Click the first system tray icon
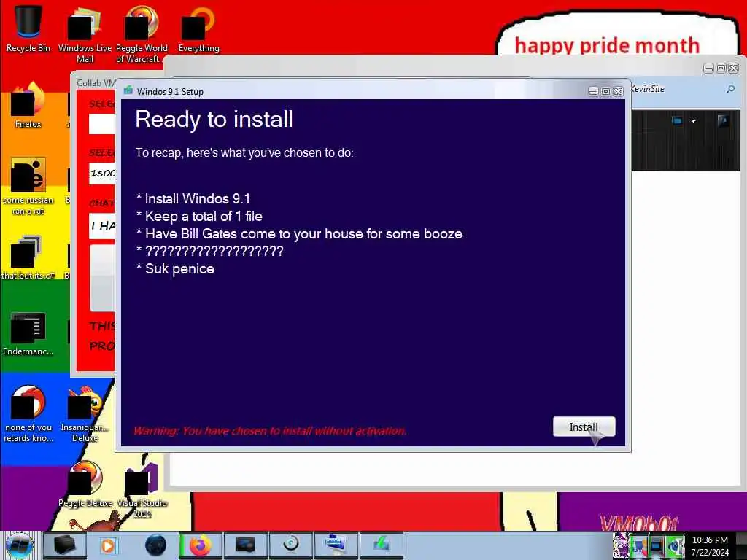This screenshot has height=560, width=747. [x=621, y=545]
